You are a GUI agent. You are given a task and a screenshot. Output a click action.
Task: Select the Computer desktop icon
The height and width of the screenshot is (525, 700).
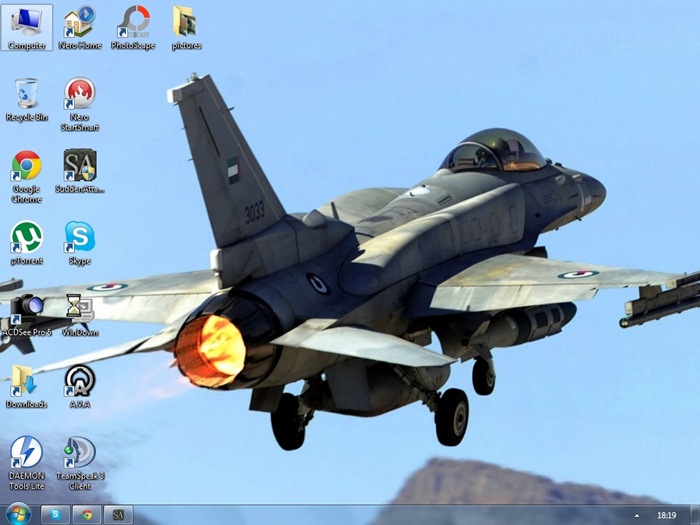click(27, 28)
